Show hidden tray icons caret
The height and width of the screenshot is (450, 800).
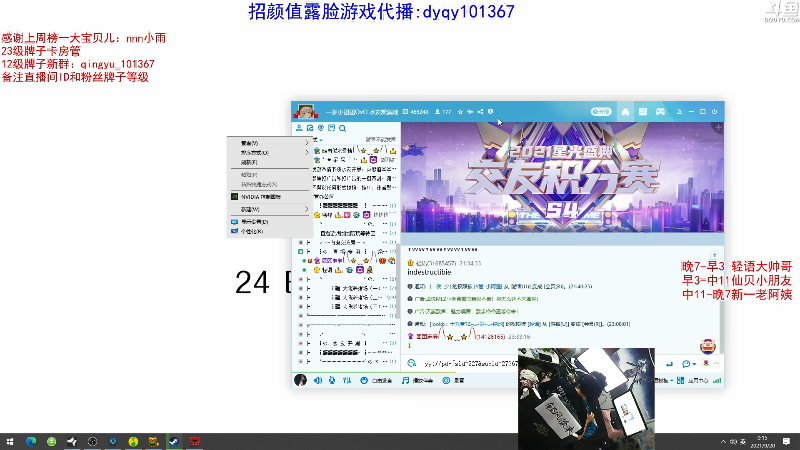coord(723,442)
